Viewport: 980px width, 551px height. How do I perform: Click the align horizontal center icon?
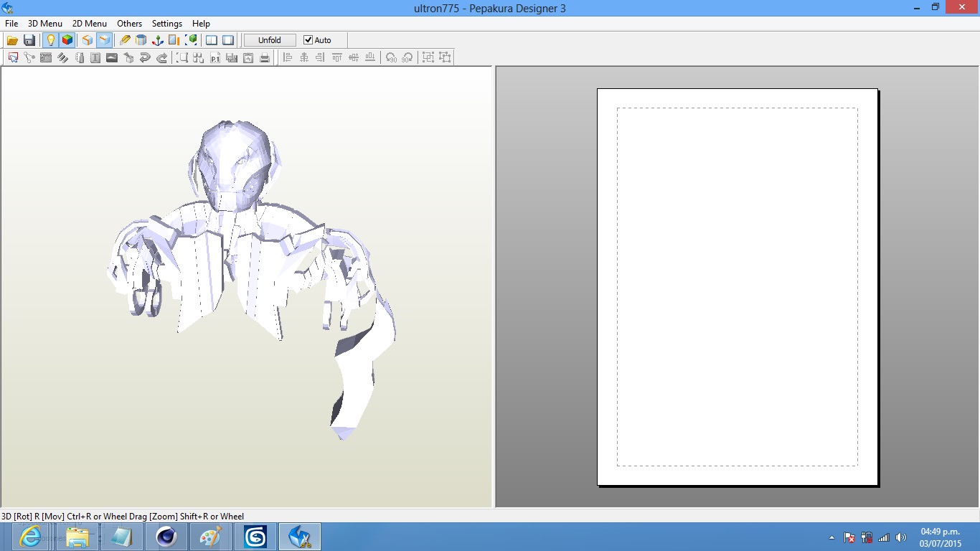point(304,57)
